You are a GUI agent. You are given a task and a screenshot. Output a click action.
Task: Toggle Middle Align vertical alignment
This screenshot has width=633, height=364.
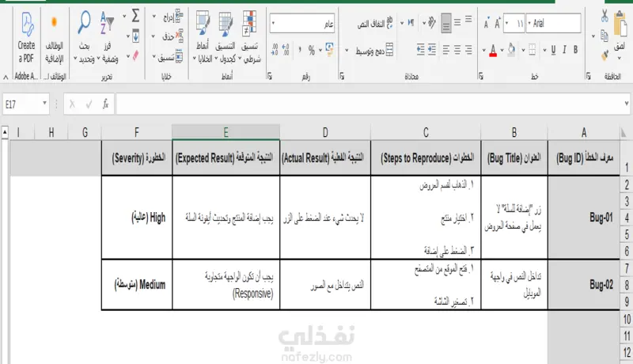pyautogui.click(x=457, y=23)
